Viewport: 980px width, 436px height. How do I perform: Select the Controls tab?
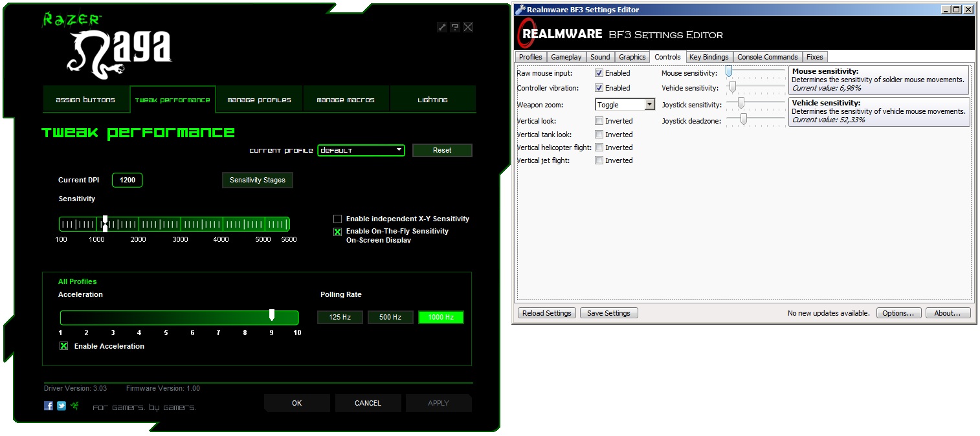667,56
